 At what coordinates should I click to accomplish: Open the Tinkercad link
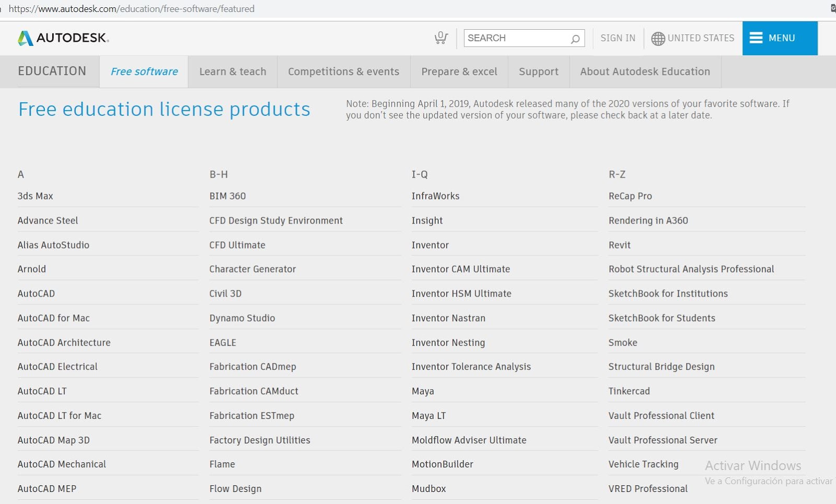coord(629,391)
